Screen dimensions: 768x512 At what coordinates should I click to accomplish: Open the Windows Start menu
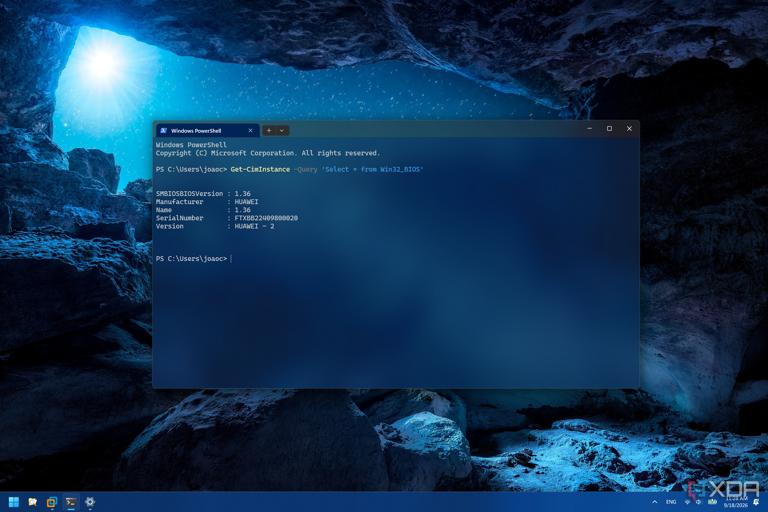point(14,502)
